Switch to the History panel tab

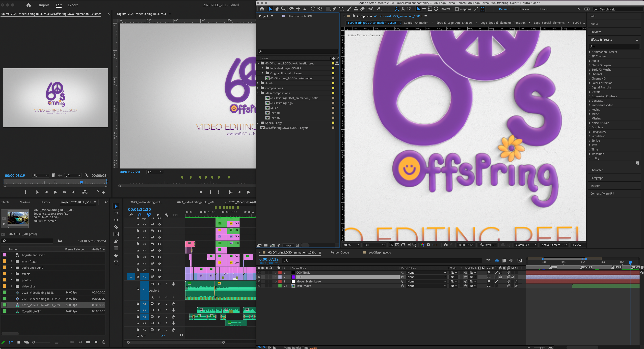[45, 202]
